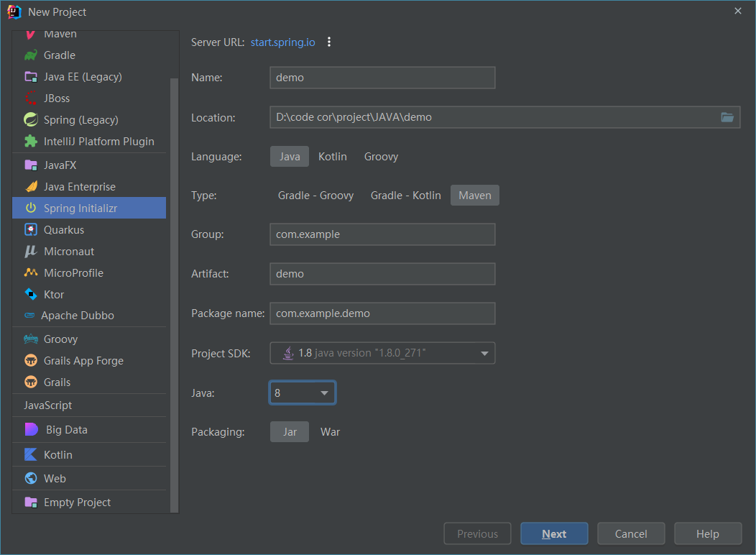
Task: Click the Artifact input field
Action: pos(382,274)
